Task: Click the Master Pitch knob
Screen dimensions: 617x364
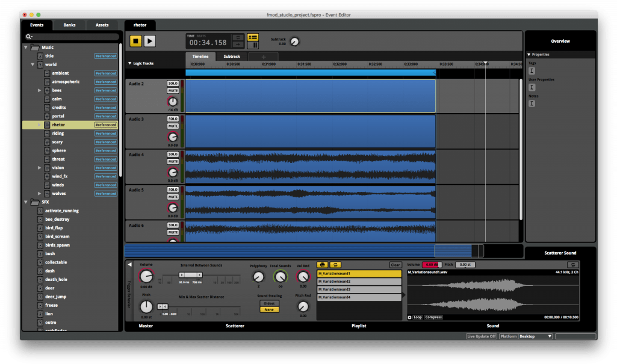Action: click(146, 307)
